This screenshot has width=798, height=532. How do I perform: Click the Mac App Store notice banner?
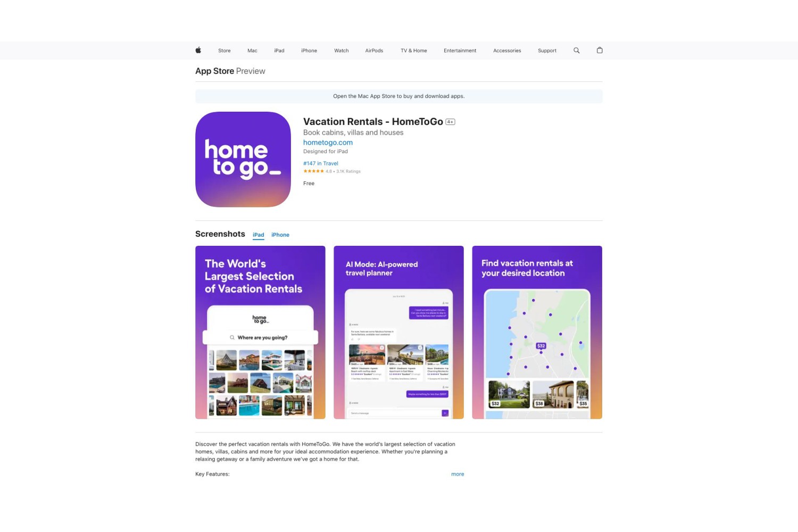tap(399, 96)
